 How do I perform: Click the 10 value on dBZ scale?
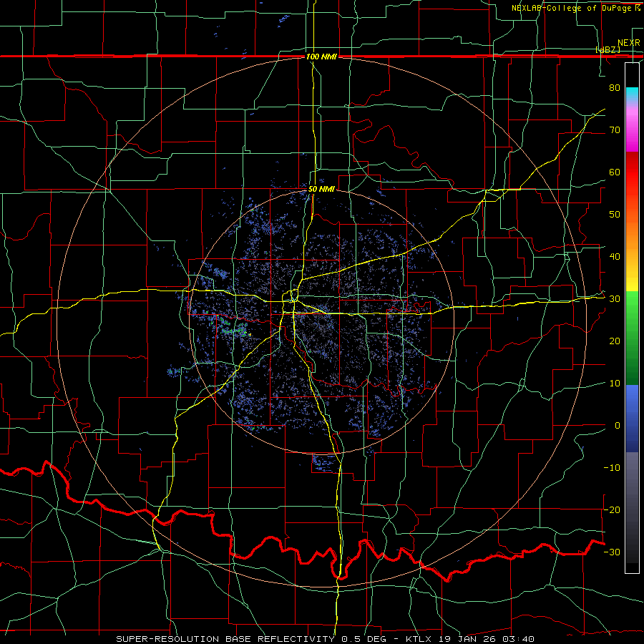pos(615,384)
